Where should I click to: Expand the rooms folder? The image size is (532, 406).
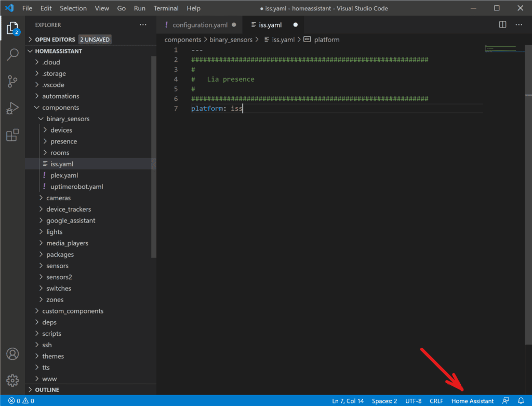coord(91,153)
